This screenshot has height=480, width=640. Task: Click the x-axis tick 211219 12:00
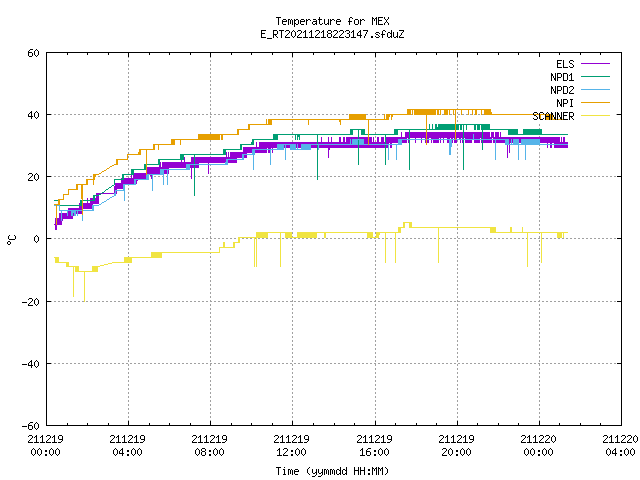pyautogui.click(x=291, y=446)
